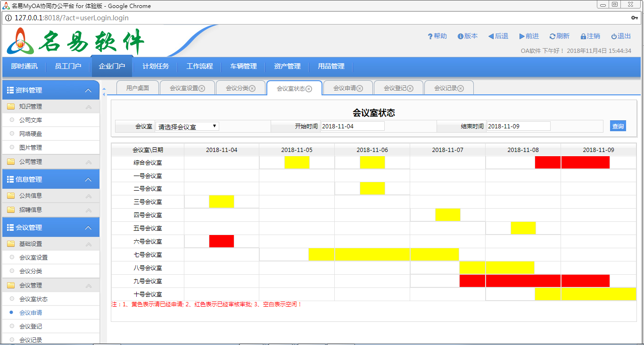Select 会议室状态 in the sidebar list
Image resolution: width=644 pixels, height=345 pixels.
33,299
